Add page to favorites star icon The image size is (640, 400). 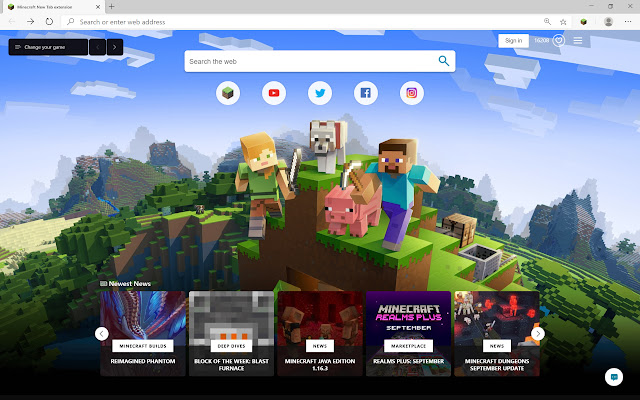pos(563,22)
